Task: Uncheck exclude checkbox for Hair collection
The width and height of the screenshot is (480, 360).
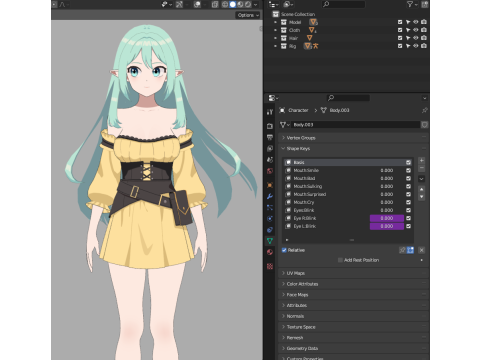Action: 400,38
